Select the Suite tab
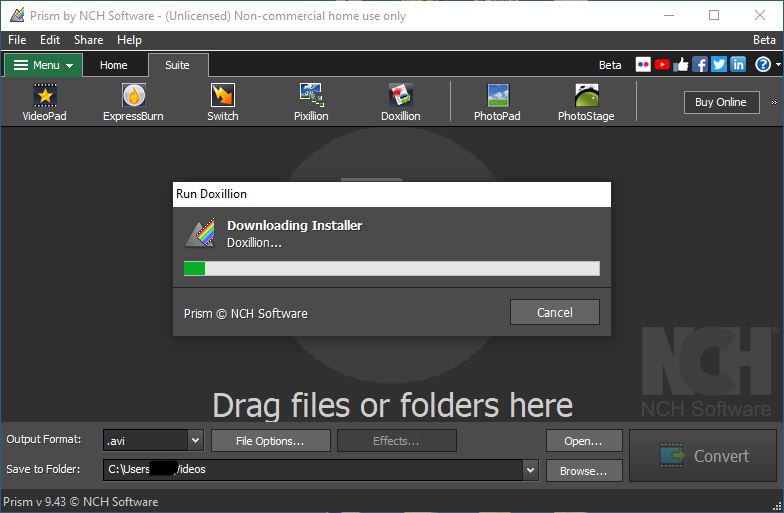The width and height of the screenshot is (784, 513). pyautogui.click(x=178, y=65)
